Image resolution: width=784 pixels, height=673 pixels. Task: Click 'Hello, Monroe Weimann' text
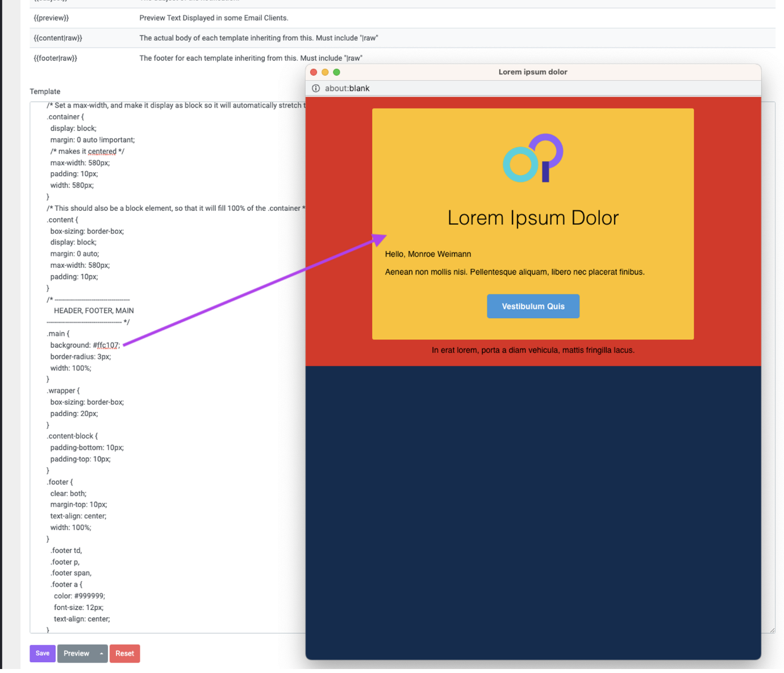coord(428,254)
